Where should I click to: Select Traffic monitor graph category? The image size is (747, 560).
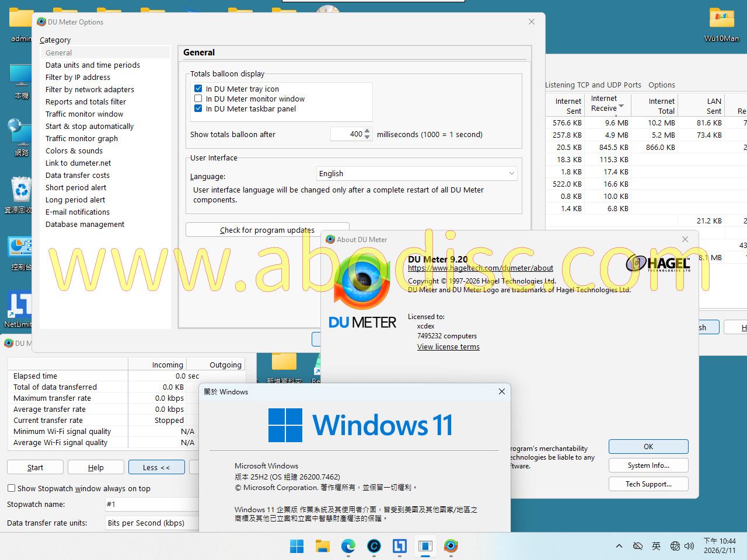click(82, 138)
